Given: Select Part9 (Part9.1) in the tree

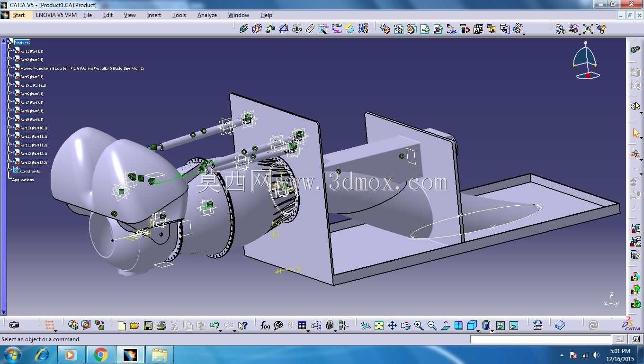Looking at the screenshot, I should 32,119.
